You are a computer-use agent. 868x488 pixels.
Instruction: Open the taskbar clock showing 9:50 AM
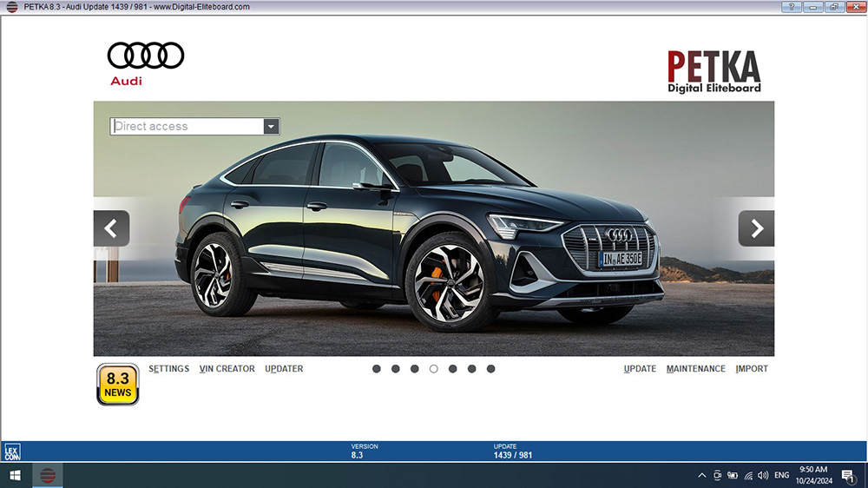(814, 475)
